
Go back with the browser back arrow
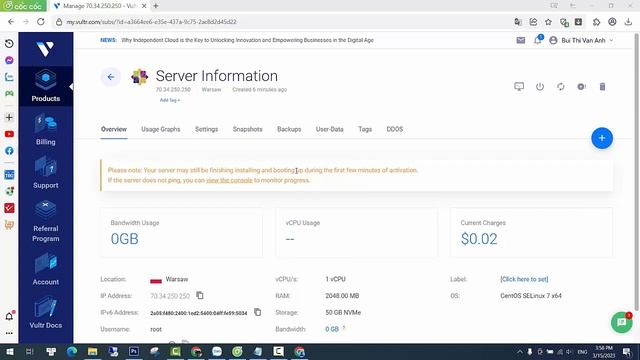pos(11,22)
